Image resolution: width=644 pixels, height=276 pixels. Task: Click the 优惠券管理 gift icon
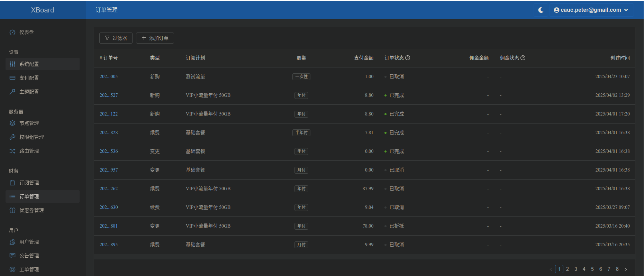(x=12, y=210)
